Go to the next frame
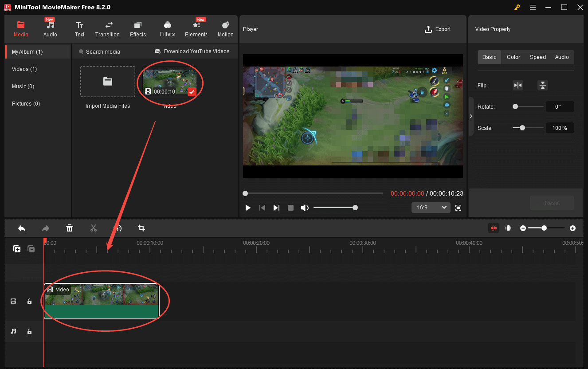Viewport: 588px width, 369px height. pyautogui.click(x=276, y=208)
